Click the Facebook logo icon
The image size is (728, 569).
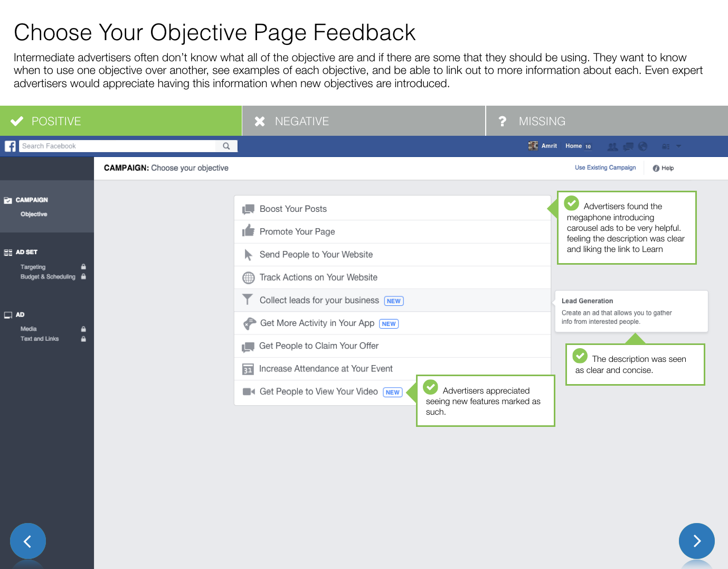[x=10, y=146]
